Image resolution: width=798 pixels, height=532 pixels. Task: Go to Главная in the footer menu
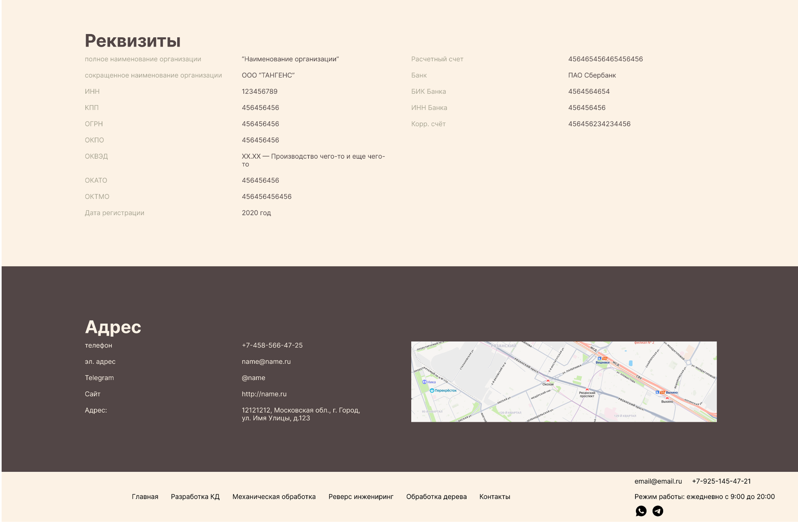pyautogui.click(x=145, y=497)
